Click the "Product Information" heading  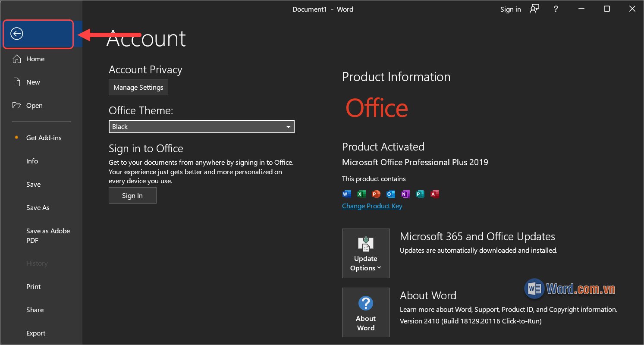(396, 77)
